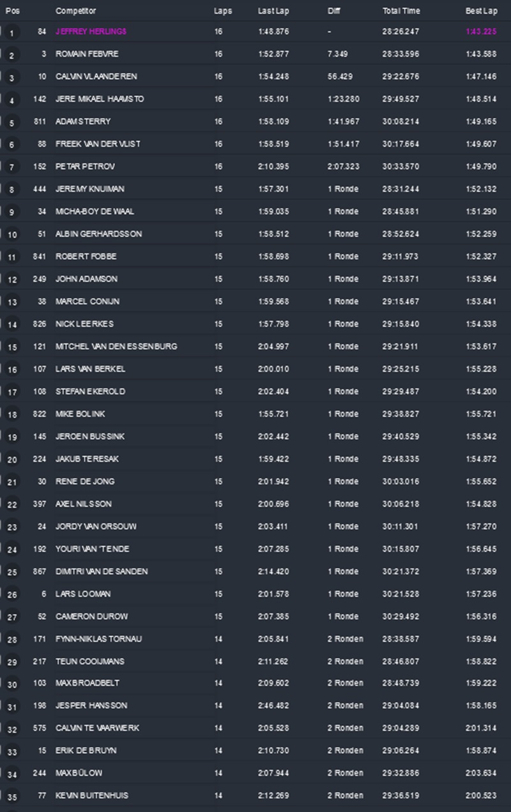Click position badge number 31
The image size is (511, 812).
pos(12,707)
